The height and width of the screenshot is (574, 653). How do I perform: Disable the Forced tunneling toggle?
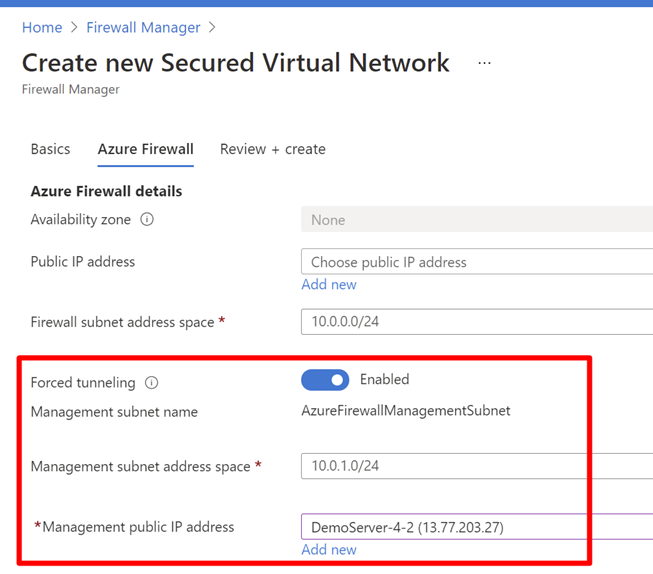[325, 380]
